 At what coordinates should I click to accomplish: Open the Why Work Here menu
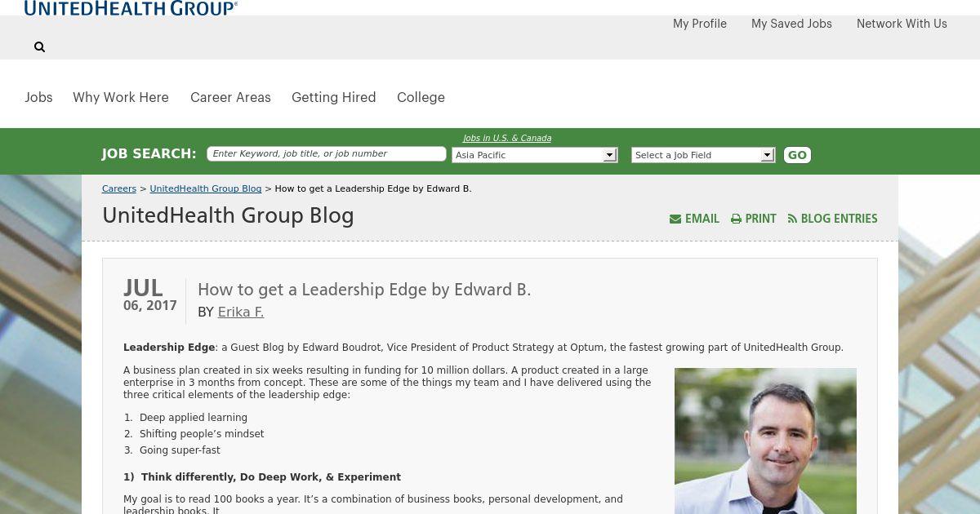[x=121, y=97]
